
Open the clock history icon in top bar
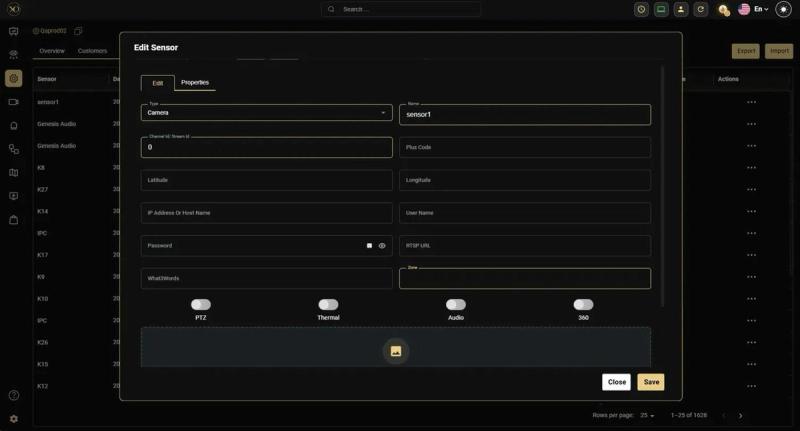pos(641,9)
